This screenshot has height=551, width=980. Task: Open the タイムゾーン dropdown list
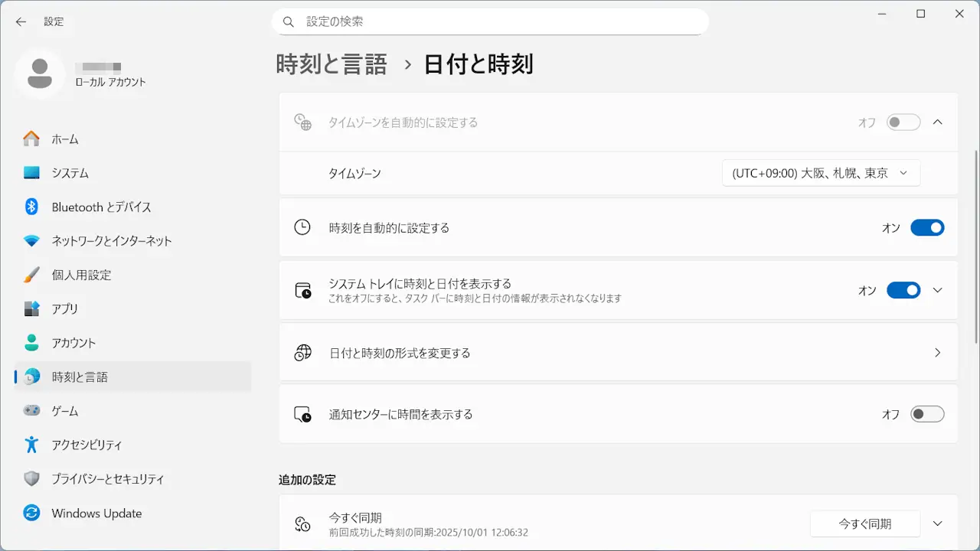(x=821, y=173)
